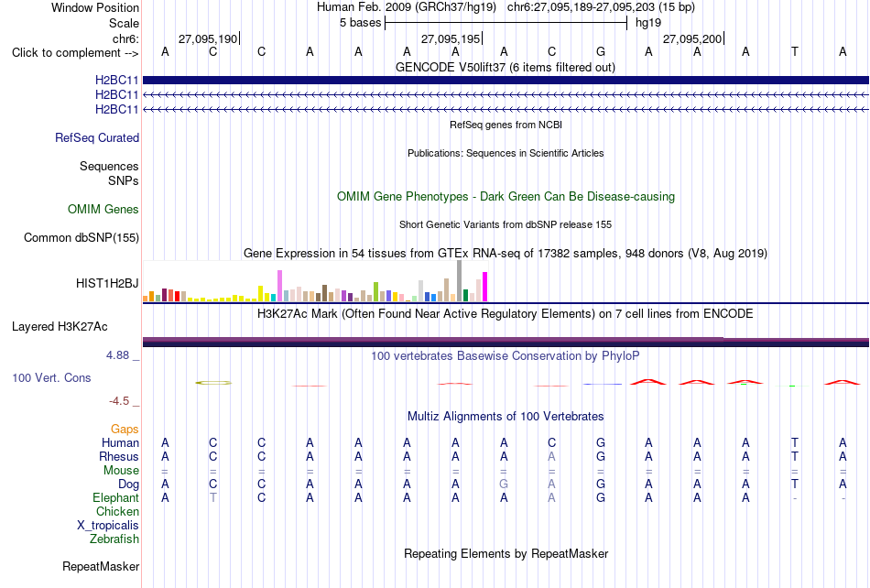The image size is (870, 588).
Task: Select the Zebrafish species label
Action: (x=114, y=539)
